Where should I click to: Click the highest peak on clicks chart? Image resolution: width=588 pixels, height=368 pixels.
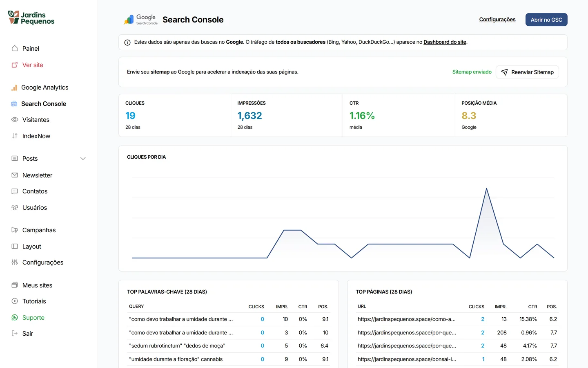[486, 188]
